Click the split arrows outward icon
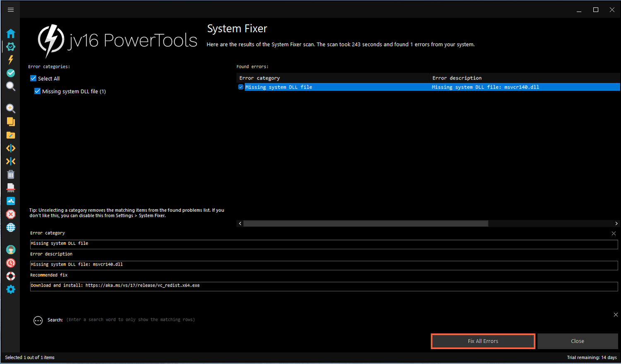 11,148
